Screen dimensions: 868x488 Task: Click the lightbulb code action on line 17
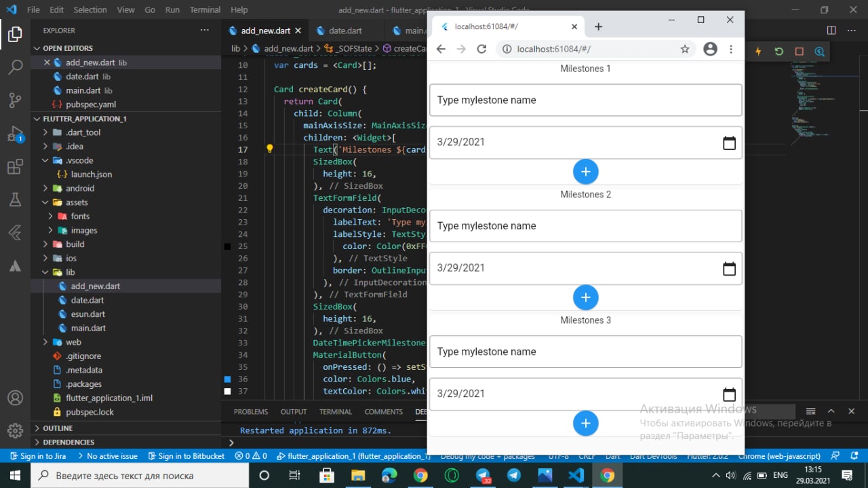[269, 149]
